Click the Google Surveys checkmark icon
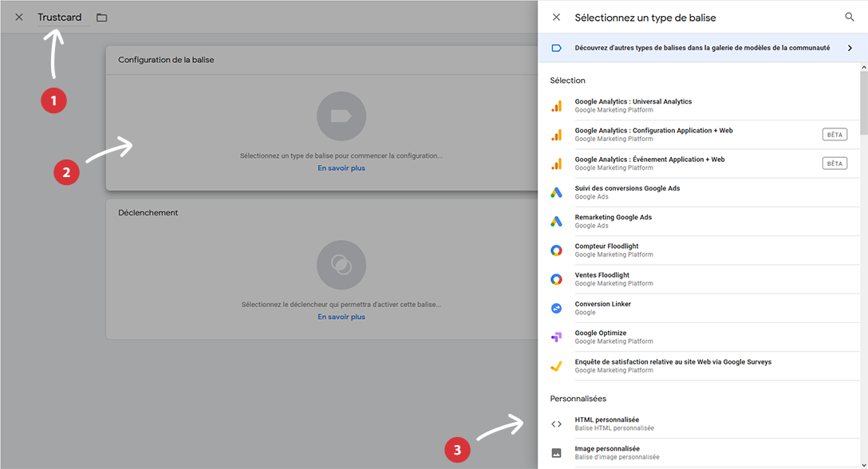Viewport: 868px width, 469px height. [x=556, y=366]
